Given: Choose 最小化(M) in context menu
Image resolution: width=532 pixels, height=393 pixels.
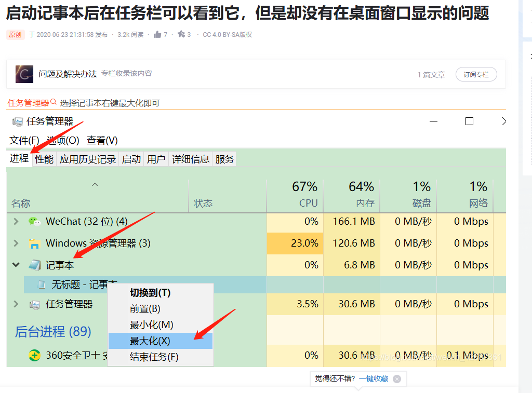Looking at the screenshot, I should [x=161, y=325].
